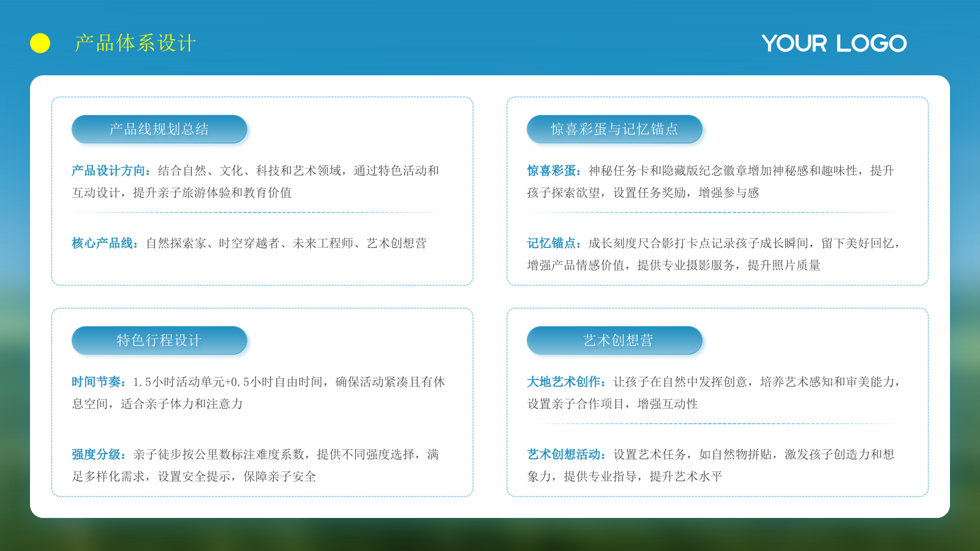Click the 强度分级 label

coord(98,455)
